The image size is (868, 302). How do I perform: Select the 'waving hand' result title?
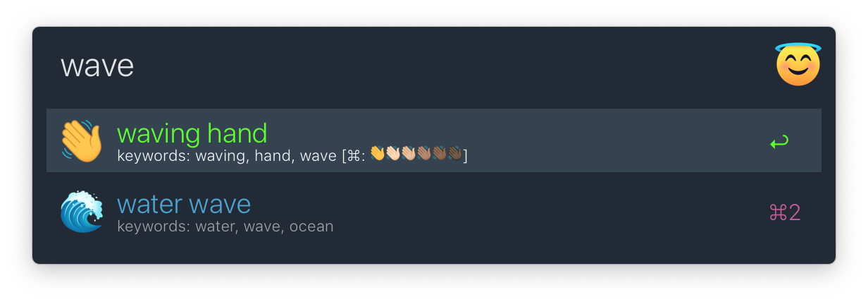coord(192,133)
